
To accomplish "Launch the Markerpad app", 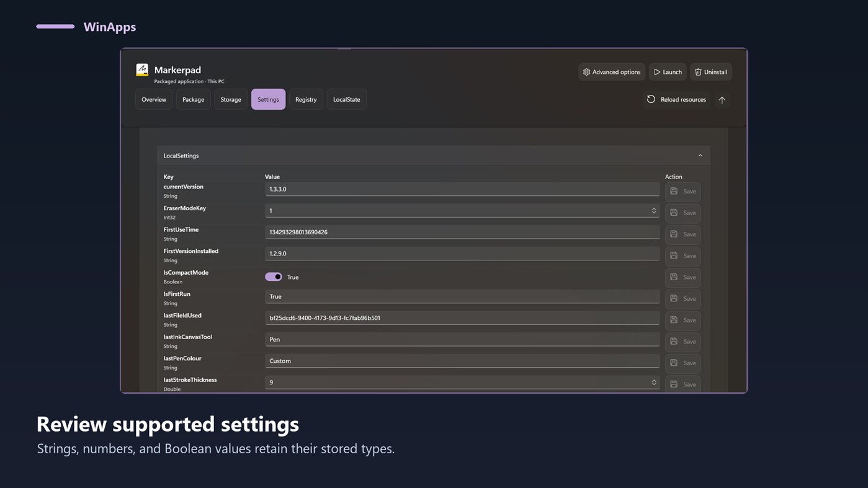I will pyautogui.click(x=668, y=72).
